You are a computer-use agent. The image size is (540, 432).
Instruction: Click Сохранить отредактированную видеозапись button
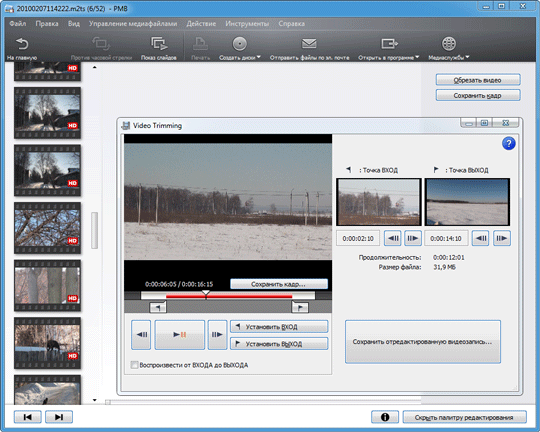coord(423,342)
